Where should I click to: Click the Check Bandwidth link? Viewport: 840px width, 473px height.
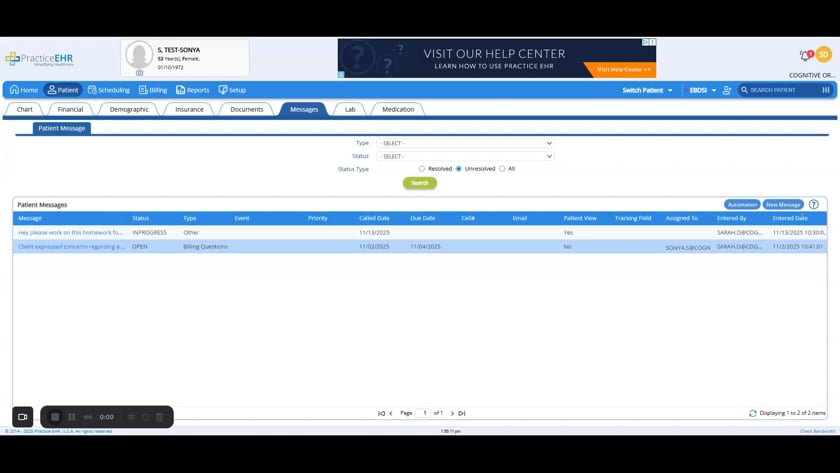coord(817,431)
